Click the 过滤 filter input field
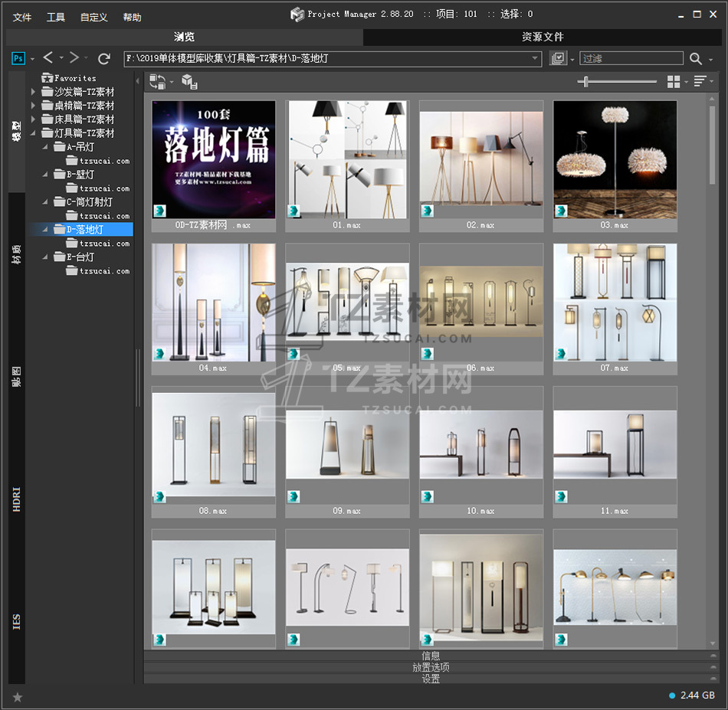 (x=631, y=58)
